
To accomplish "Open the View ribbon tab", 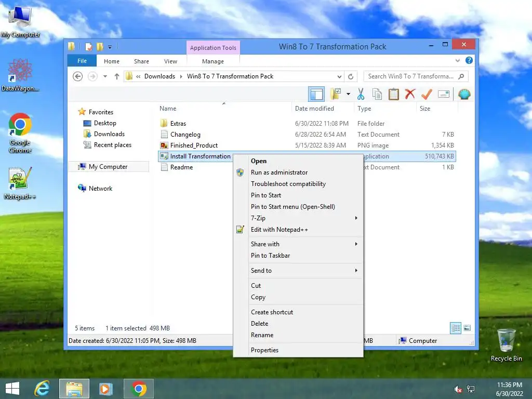I will (170, 61).
